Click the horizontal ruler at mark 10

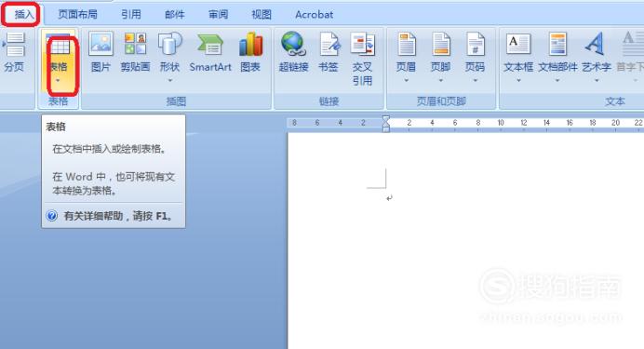click(501, 123)
